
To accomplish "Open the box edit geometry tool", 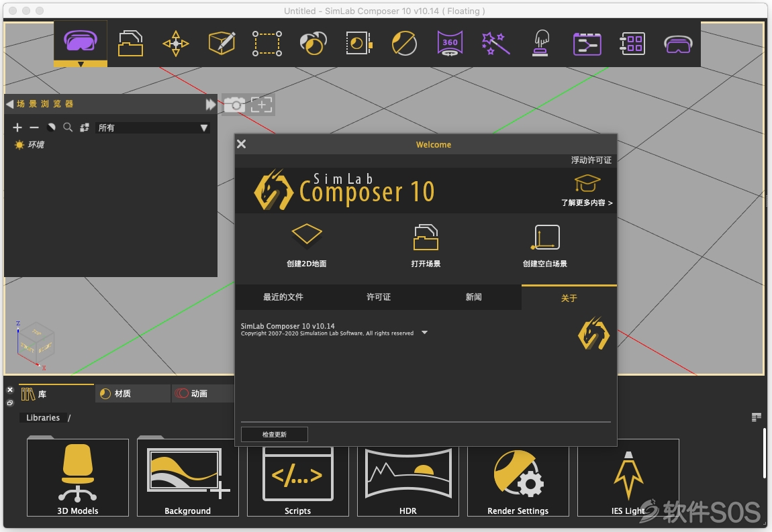I will click(222, 44).
